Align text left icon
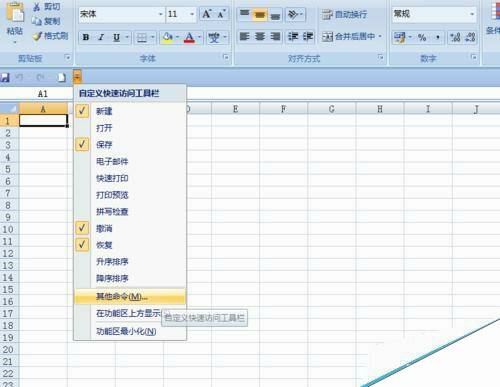 (x=245, y=37)
